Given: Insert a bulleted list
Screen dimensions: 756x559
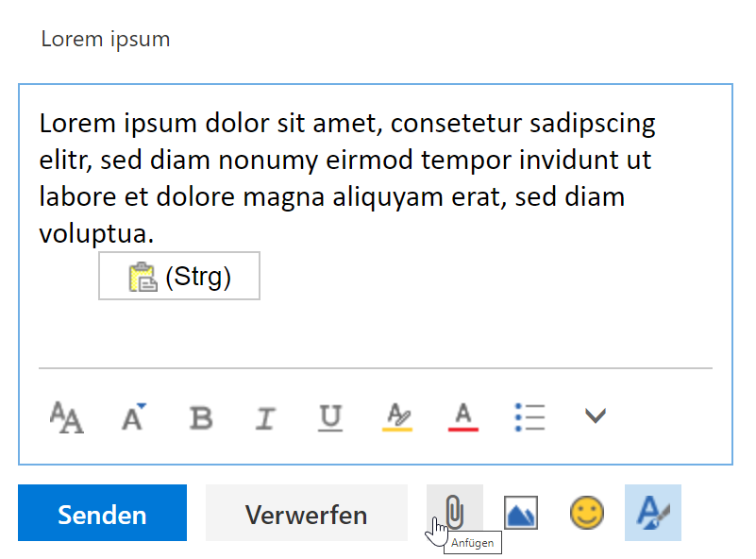Looking at the screenshot, I should click(529, 417).
